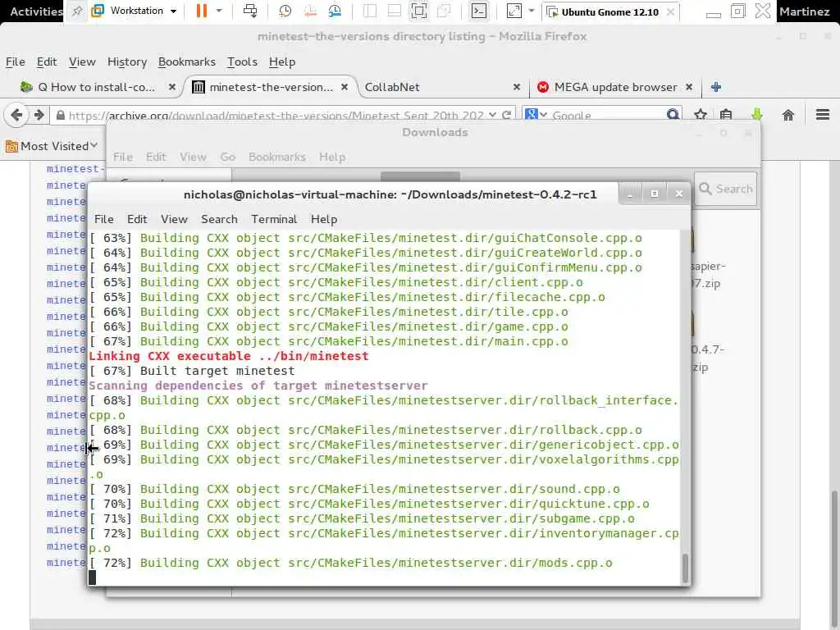The image size is (840, 630).
Task: Click the stretch guest display icon
Action: click(514, 11)
